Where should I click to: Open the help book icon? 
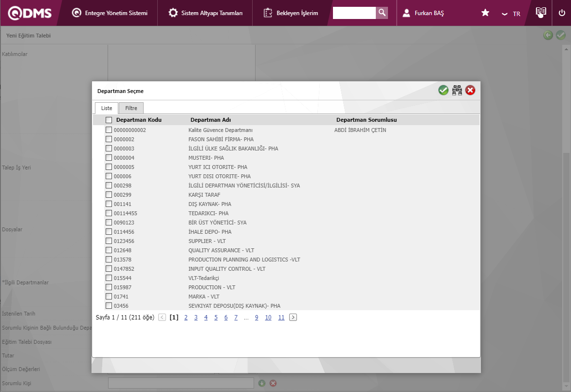click(x=541, y=13)
